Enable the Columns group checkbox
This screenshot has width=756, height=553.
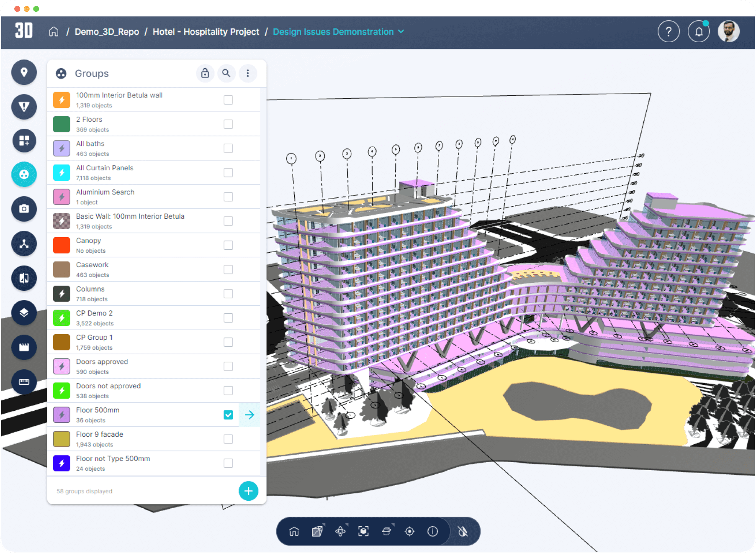point(228,294)
